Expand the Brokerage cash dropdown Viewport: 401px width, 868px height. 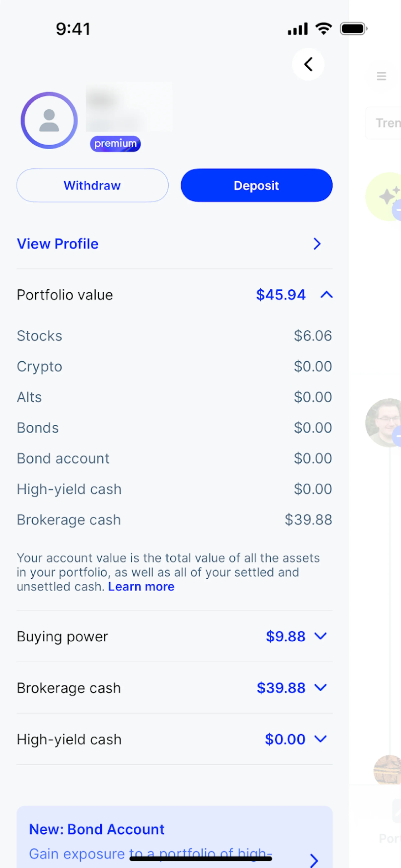pos(320,688)
